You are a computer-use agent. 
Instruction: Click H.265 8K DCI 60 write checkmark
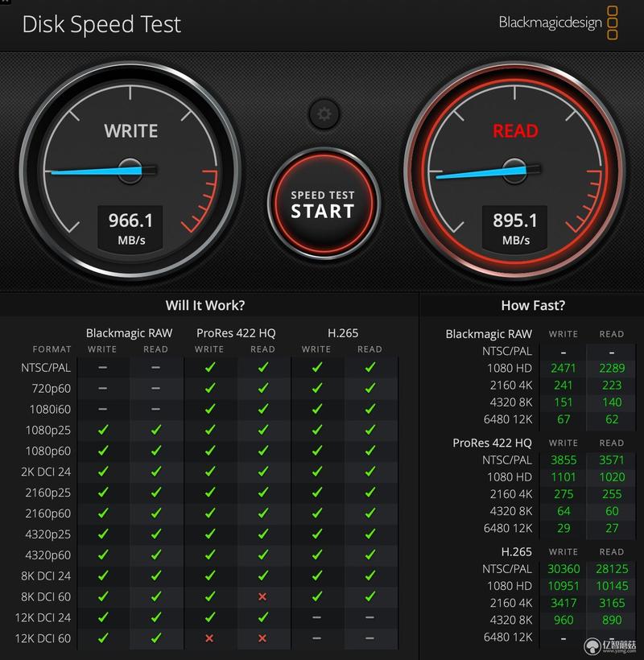point(316,596)
